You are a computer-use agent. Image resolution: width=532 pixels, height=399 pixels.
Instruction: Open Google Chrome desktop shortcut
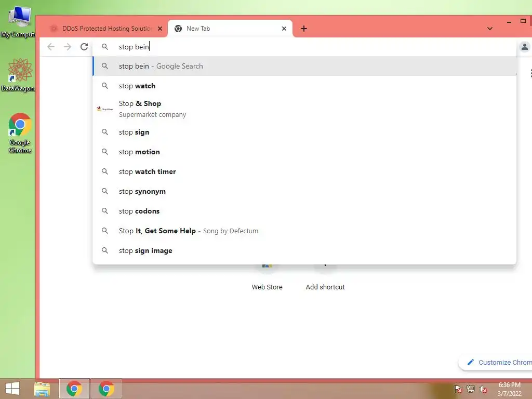coord(20,133)
